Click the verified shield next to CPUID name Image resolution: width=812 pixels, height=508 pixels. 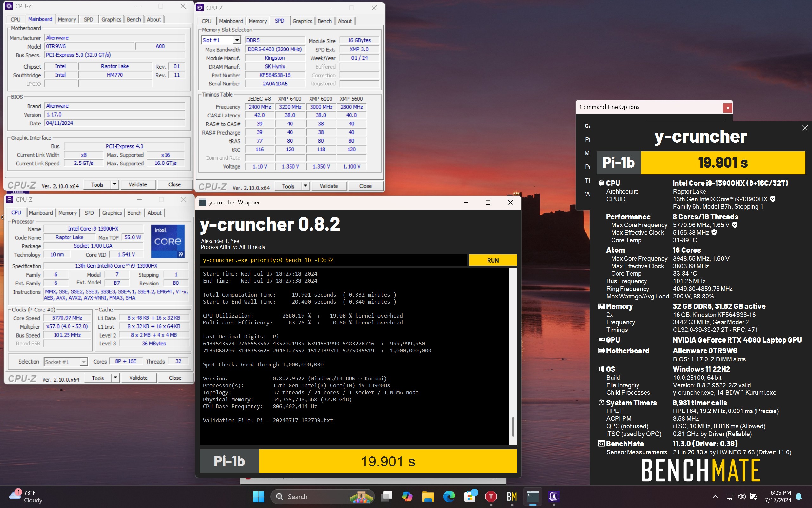pyautogui.click(x=773, y=199)
